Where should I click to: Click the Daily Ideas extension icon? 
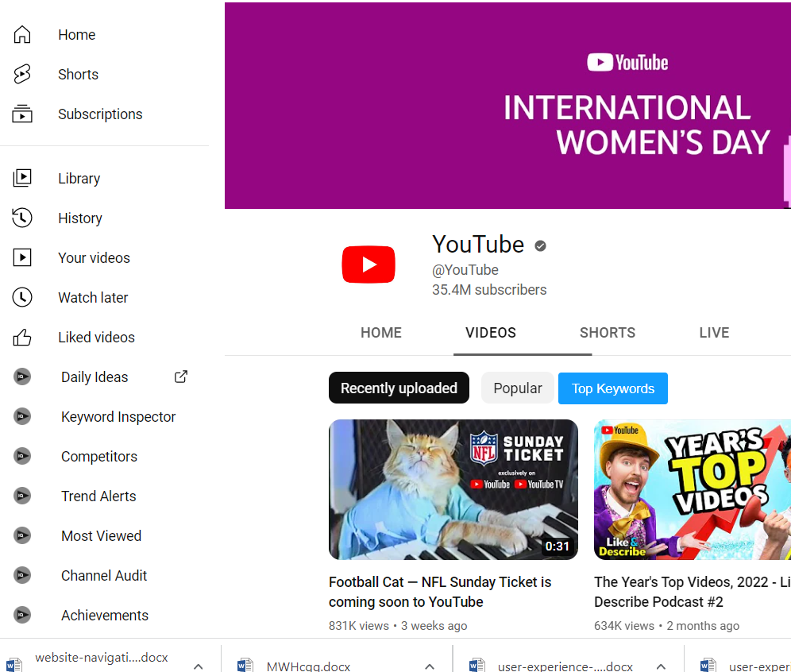(22, 377)
